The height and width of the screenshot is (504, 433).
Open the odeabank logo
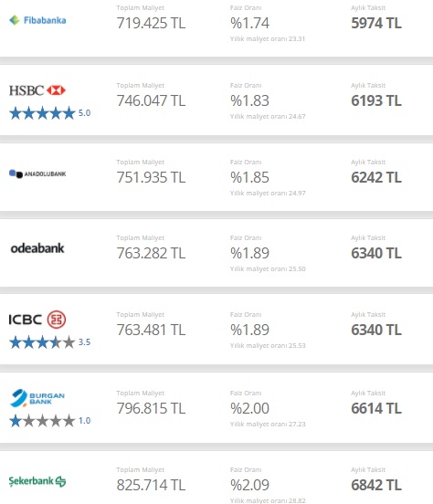click(x=37, y=248)
